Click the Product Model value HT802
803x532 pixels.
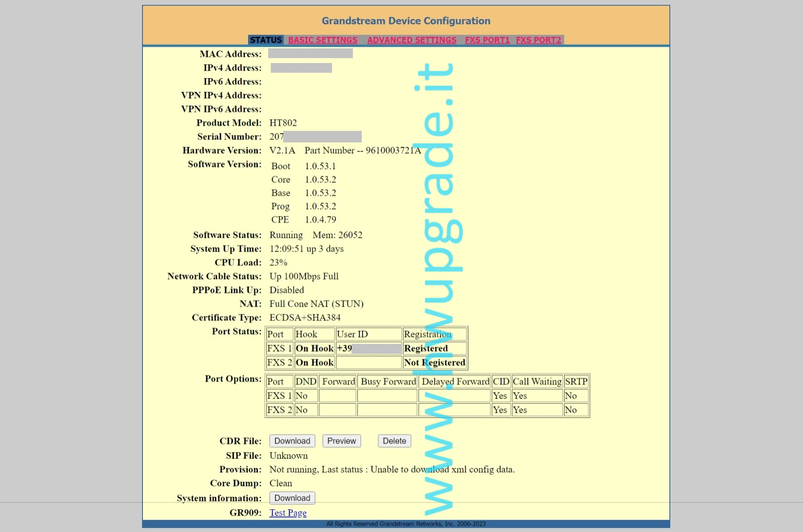283,123
